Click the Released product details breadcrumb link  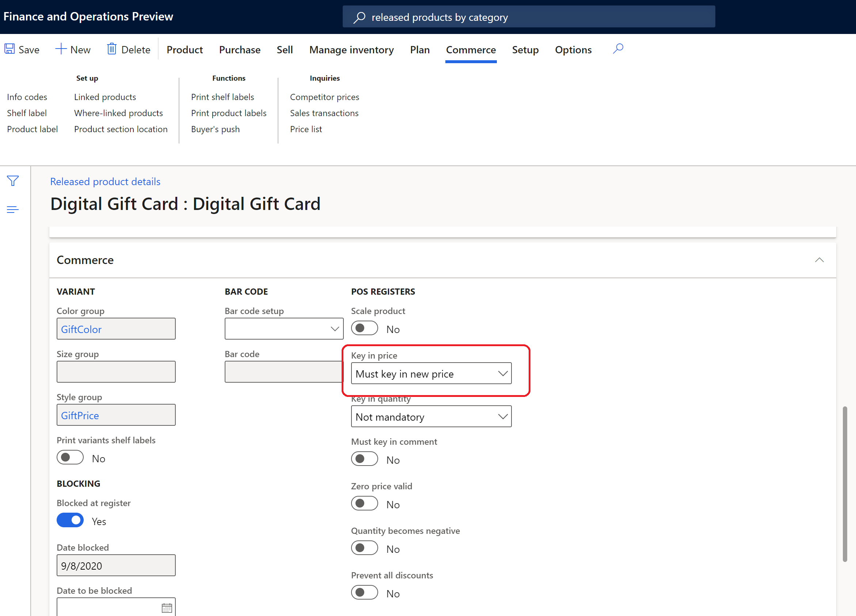105,181
